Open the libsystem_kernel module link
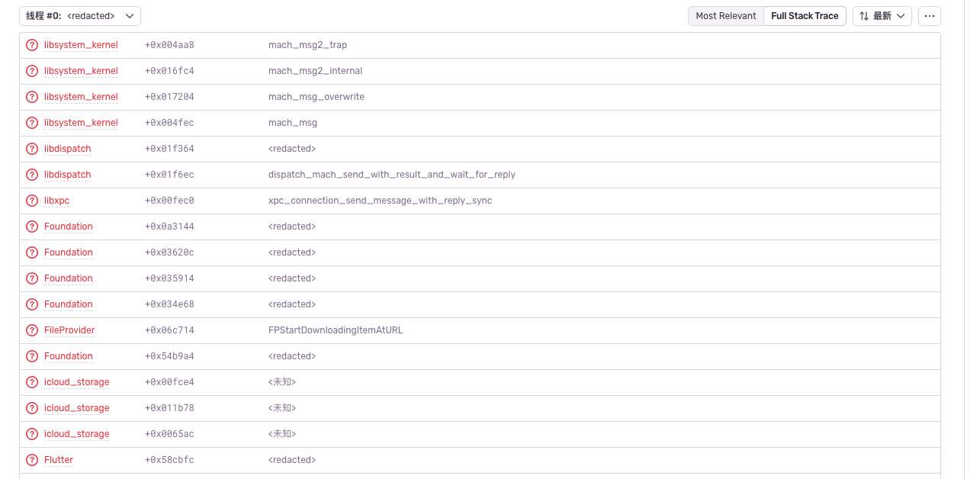980x479 pixels. tap(81, 45)
